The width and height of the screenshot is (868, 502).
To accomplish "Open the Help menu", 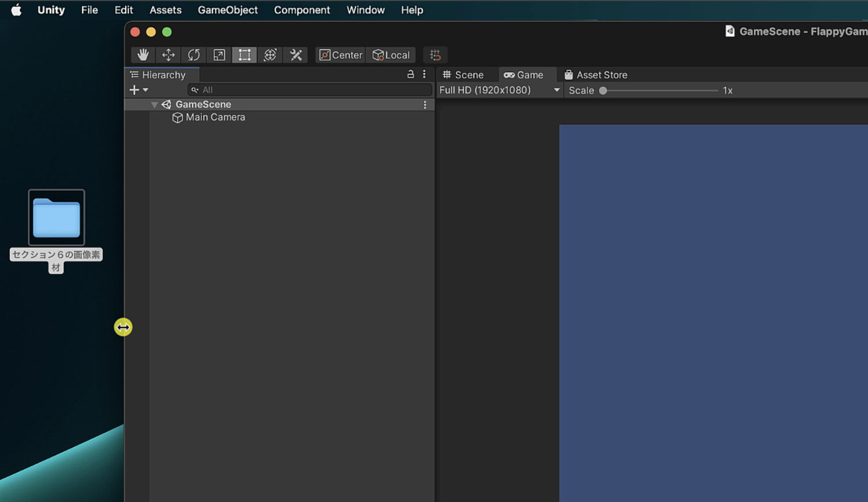I will coord(412,10).
